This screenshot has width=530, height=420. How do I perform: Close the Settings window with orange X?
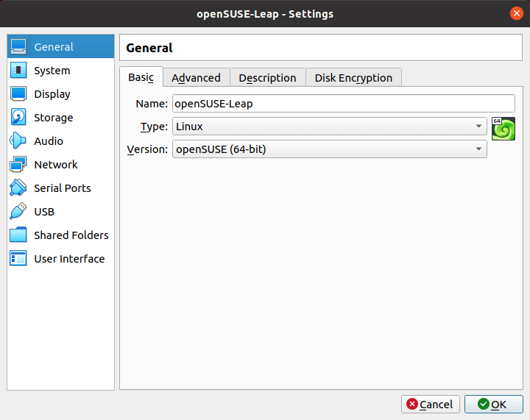[517, 13]
